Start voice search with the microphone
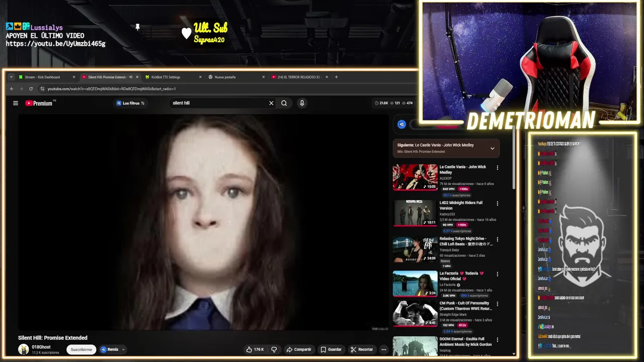 302,103
